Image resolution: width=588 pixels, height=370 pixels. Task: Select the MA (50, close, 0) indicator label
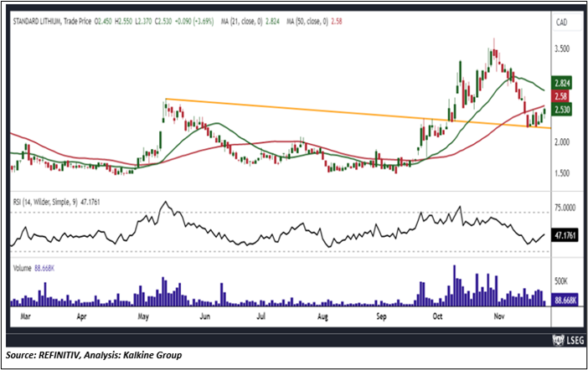[307, 22]
